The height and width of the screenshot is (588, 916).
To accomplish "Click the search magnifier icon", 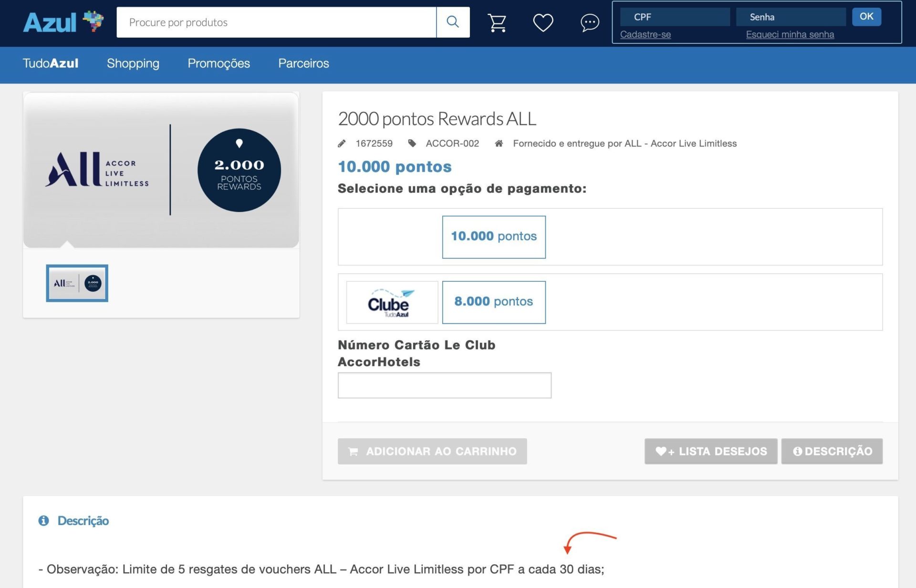I will [453, 22].
